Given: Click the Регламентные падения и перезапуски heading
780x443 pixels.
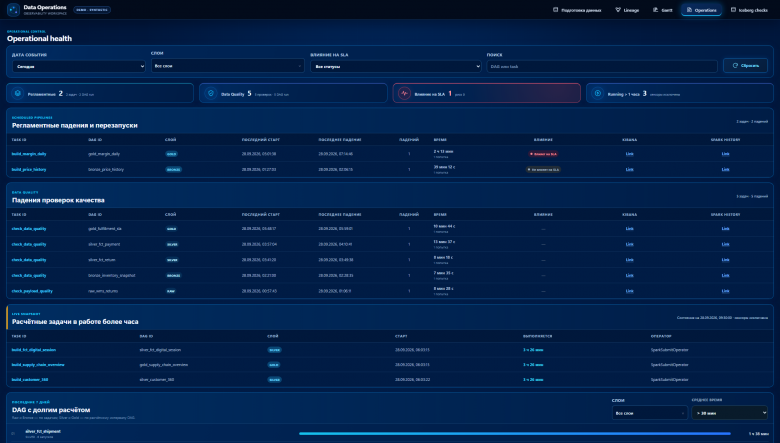Looking at the screenshot, I should click(75, 125).
